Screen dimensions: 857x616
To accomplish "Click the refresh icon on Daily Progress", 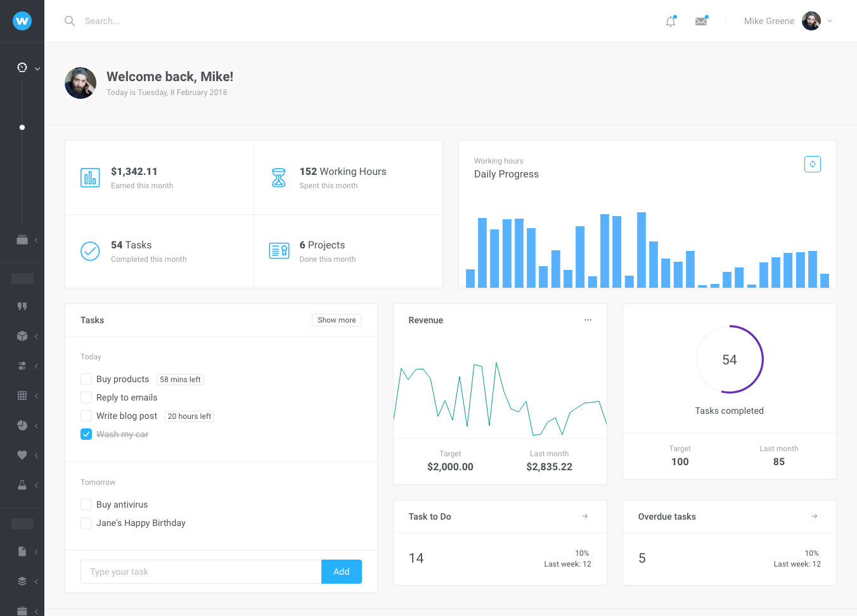I will (812, 164).
